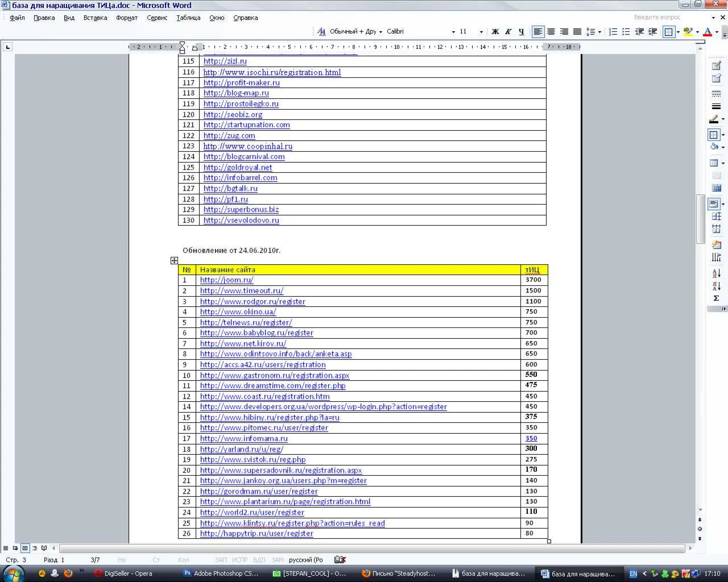Click the http://www.timeout.ru/ hyperlink
Image resolution: width=728 pixels, height=582 pixels.
coord(241,290)
